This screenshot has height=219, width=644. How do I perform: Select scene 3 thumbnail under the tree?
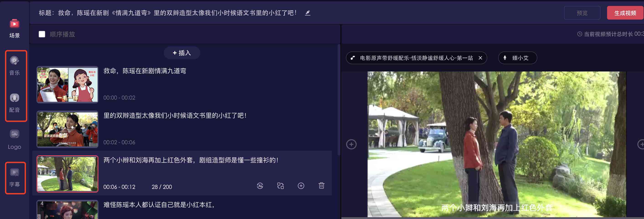pos(67,174)
